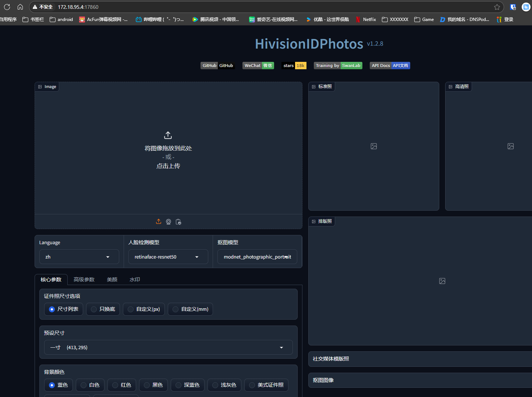532x397 pixels.
Task: Open the stars 18k badge
Action: pyautogui.click(x=294, y=66)
